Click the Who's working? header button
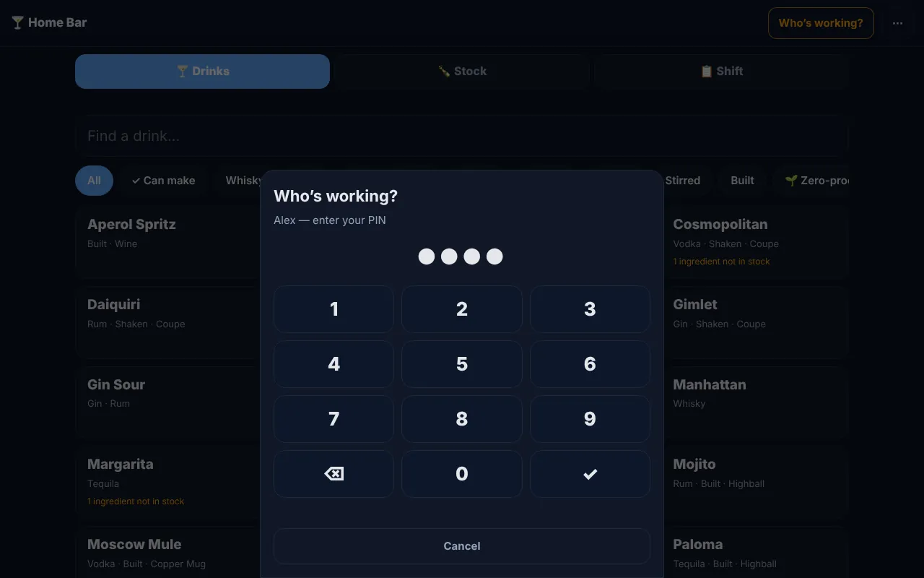 click(x=821, y=23)
